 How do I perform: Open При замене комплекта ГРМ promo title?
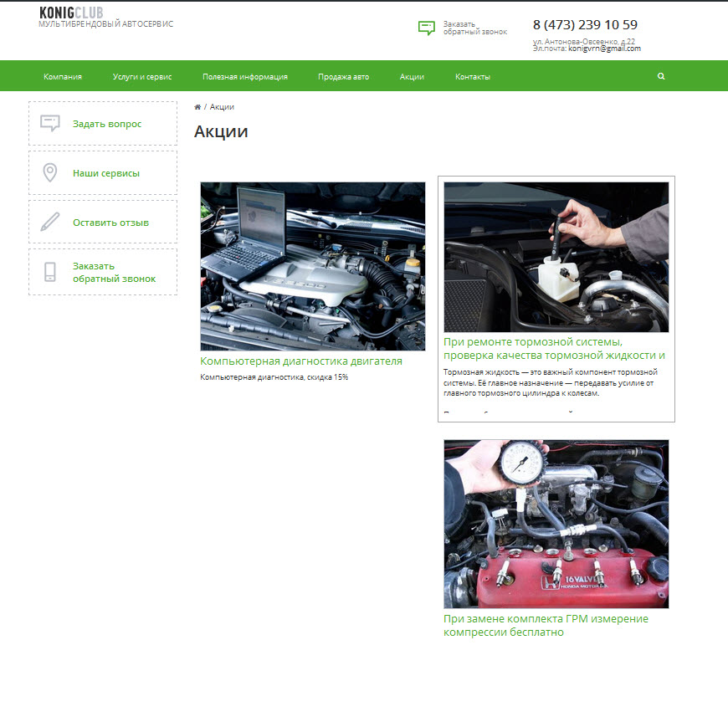click(546, 625)
